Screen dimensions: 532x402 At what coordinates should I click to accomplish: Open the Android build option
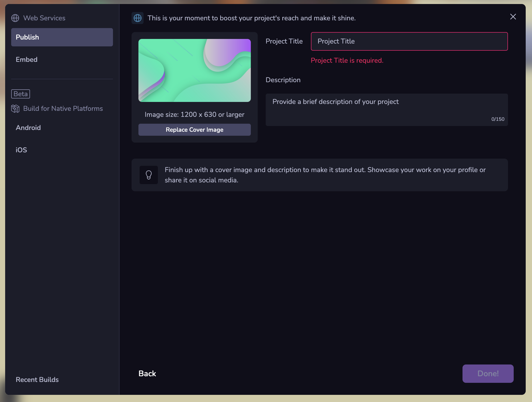click(28, 128)
